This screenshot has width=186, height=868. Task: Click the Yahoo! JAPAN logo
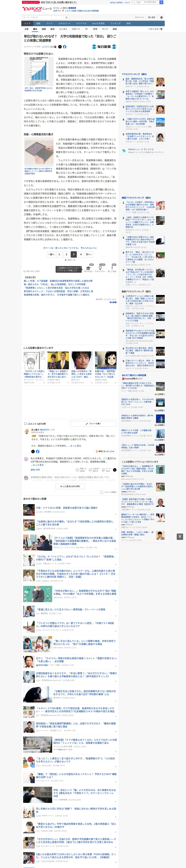click(32, 9)
